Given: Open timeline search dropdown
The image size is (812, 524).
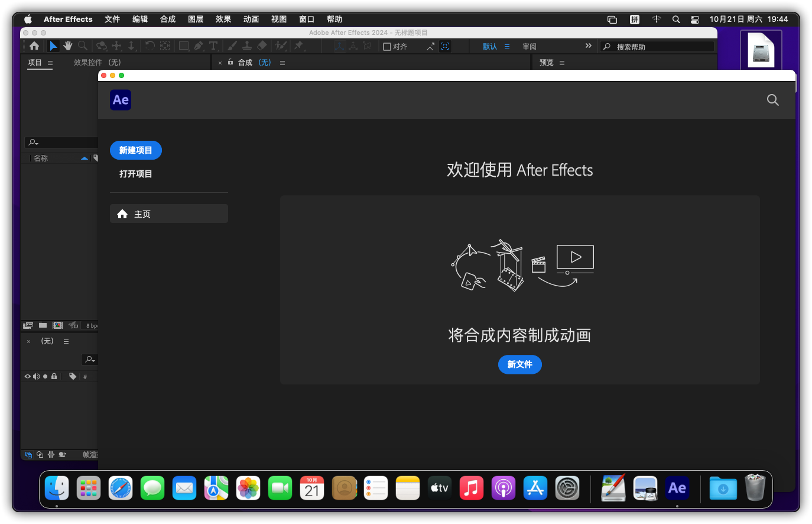Looking at the screenshot, I should point(89,360).
